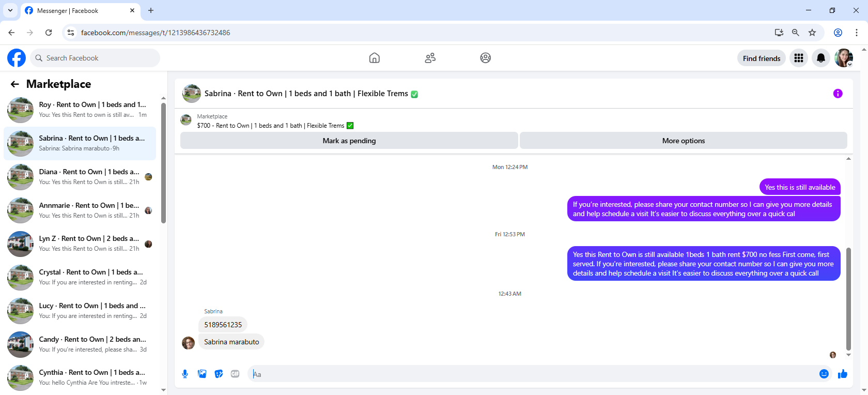Bookmark this page with star icon

(812, 33)
